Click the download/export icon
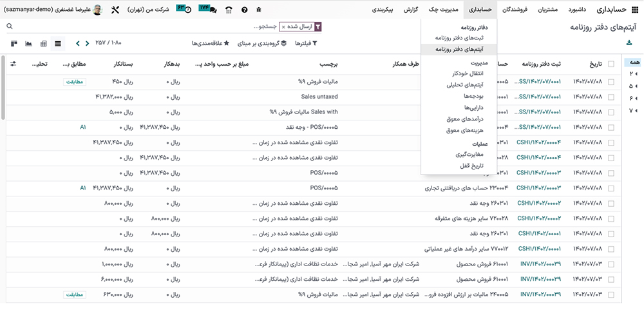Image resolution: width=644 pixels, height=317 pixels. pyautogui.click(x=629, y=43)
